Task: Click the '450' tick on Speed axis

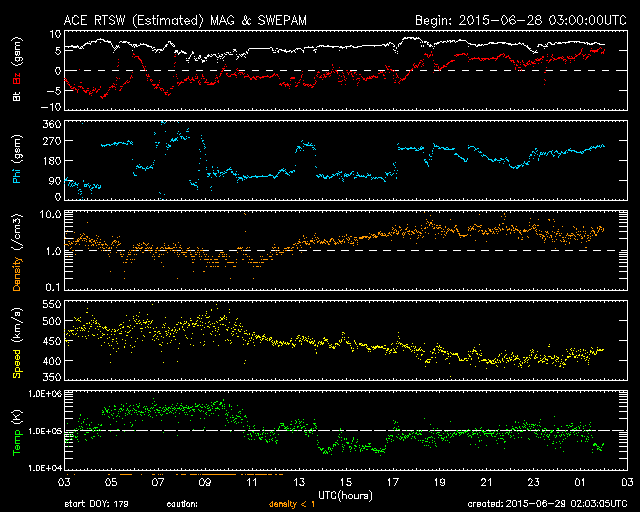Action: tap(52, 341)
